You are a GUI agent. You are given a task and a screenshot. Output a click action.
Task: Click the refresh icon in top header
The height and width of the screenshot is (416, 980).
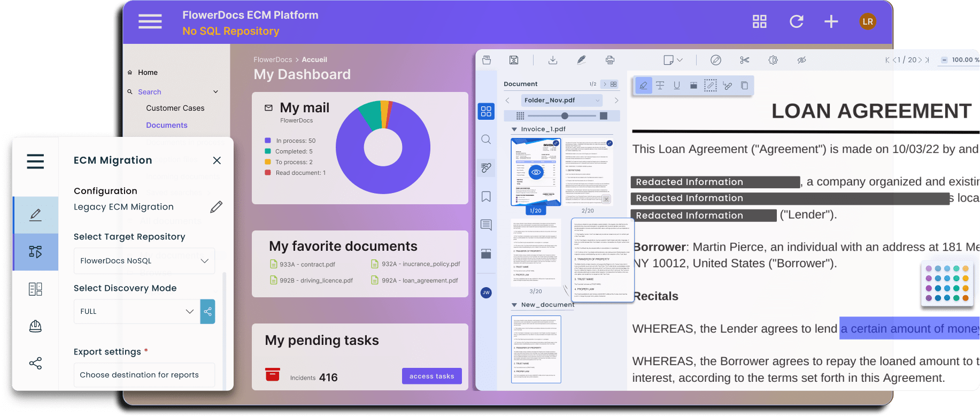tap(796, 21)
